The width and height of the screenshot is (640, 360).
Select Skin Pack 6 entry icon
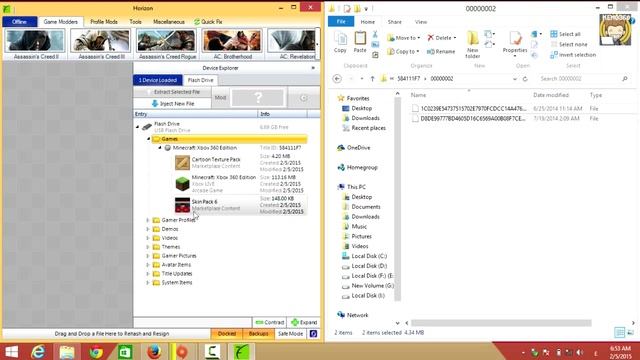[182, 205]
